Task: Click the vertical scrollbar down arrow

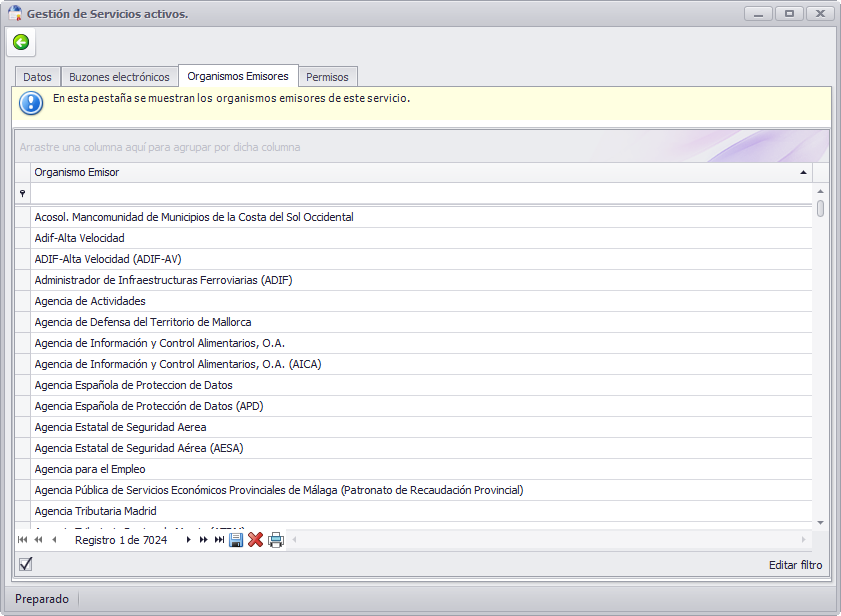Action: click(x=820, y=523)
